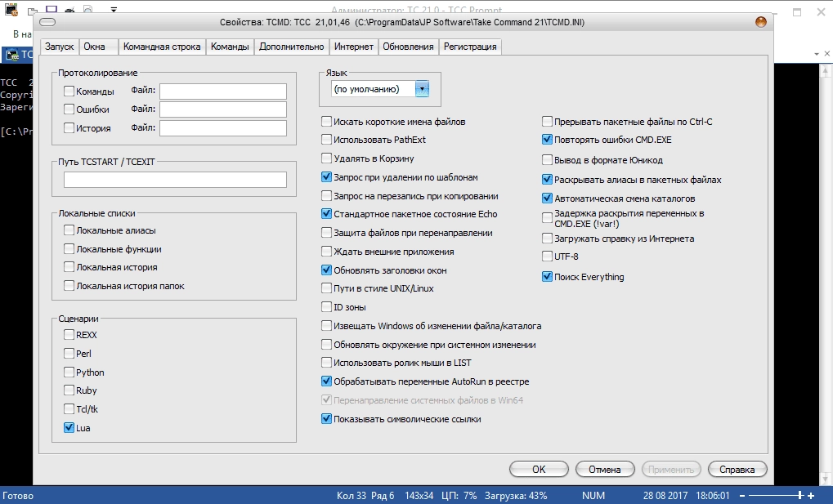Viewport: 833px width, 504px height.
Task: Uncheck Поиск Everything checkbox
Action: tap(547, 277)
